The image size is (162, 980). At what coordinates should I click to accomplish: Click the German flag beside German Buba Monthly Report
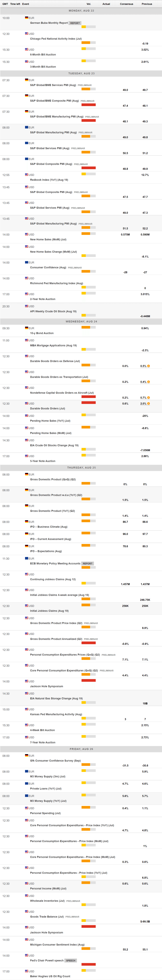pos(27,18)
